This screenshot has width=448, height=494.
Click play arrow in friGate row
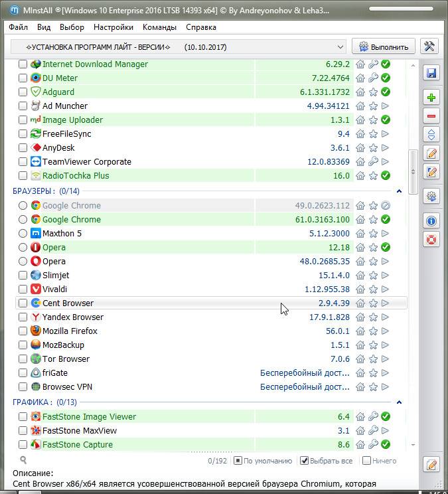coord(385,373)
